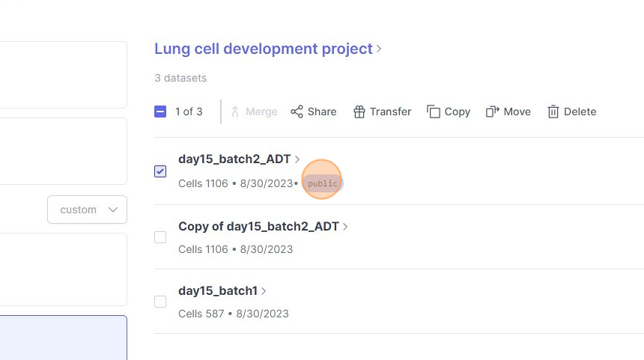Click the Delete trash can icon

[x=553, y=112]
